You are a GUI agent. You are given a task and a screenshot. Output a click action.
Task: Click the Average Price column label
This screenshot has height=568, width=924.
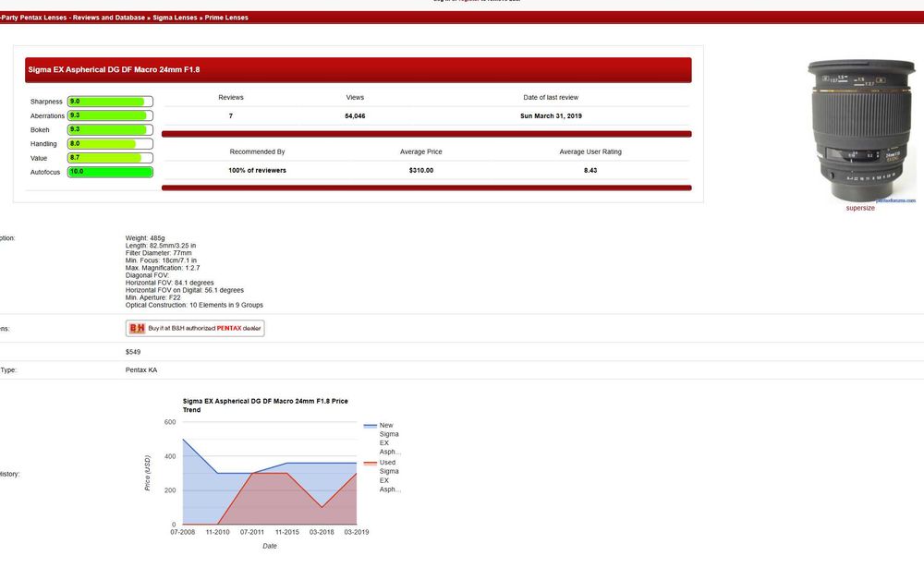[x=420, y=152]
